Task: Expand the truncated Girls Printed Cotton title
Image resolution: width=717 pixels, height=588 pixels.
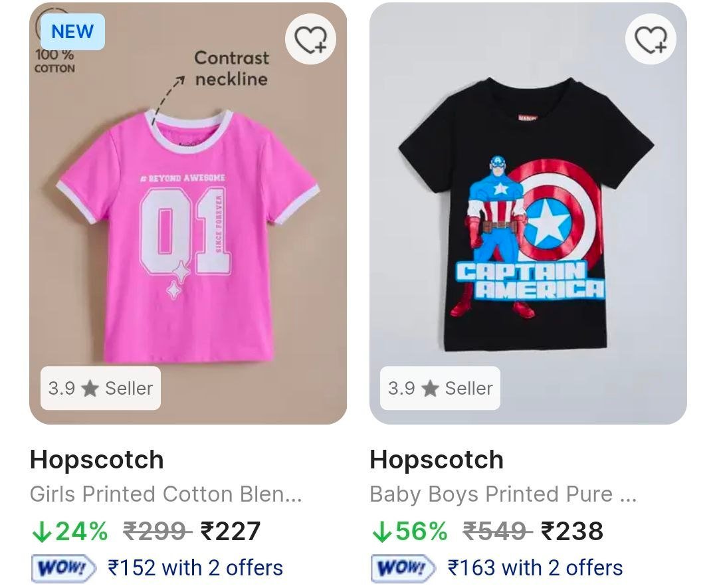Action: (x=166, y=494)
